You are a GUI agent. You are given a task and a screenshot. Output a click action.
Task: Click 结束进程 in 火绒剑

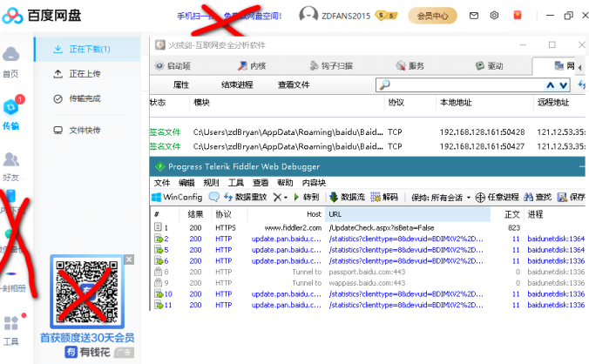(x=237, y=84)
